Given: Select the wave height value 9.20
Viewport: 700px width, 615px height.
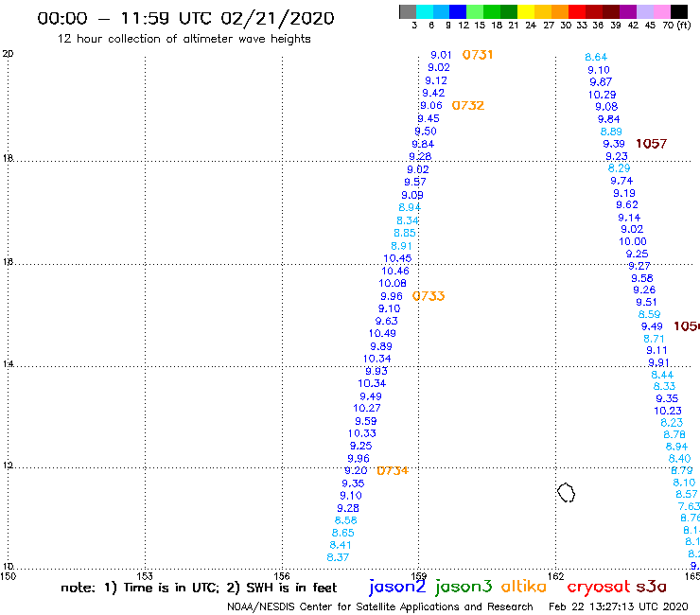Looking at the screenshot, I should point(356,471).
